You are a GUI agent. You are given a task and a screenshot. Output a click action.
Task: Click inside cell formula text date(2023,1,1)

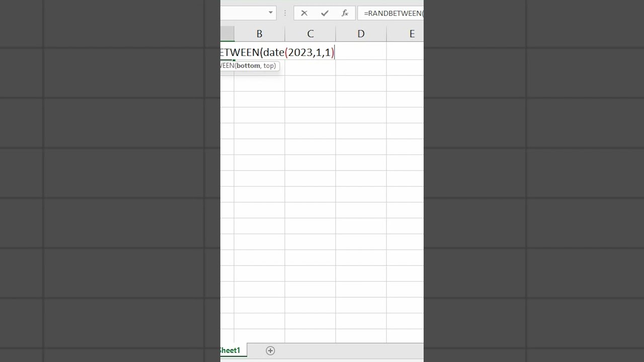click(298, 52)
